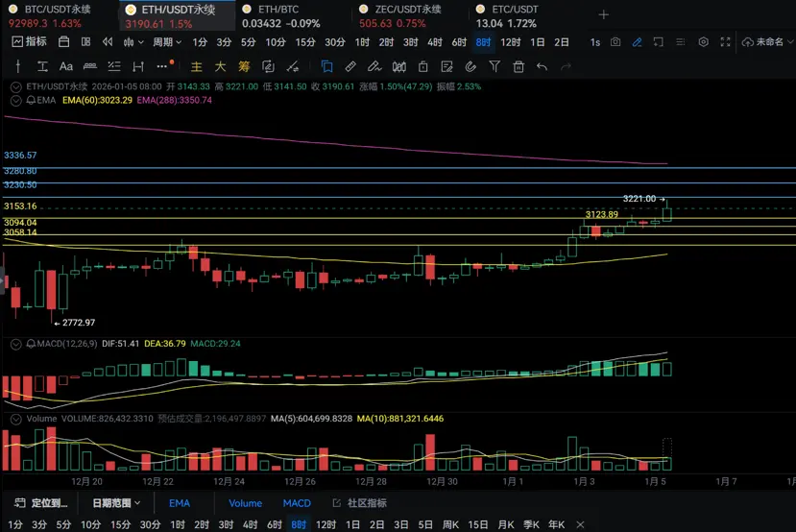Collapse the MACD indicator panel toggle

tap(15, 344)
